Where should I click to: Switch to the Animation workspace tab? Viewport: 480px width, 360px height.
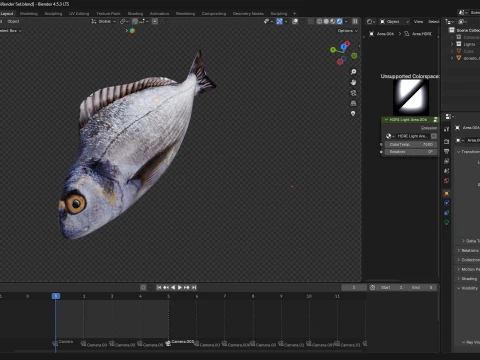[159, 14]
